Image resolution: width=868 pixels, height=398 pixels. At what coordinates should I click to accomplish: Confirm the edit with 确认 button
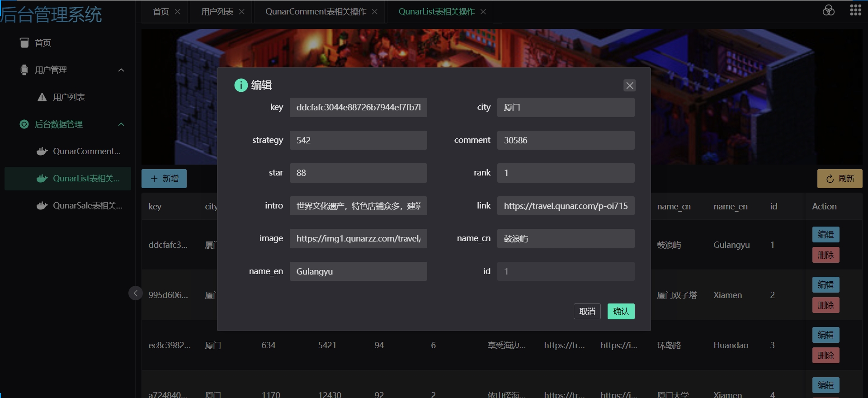tap(621, 311)
